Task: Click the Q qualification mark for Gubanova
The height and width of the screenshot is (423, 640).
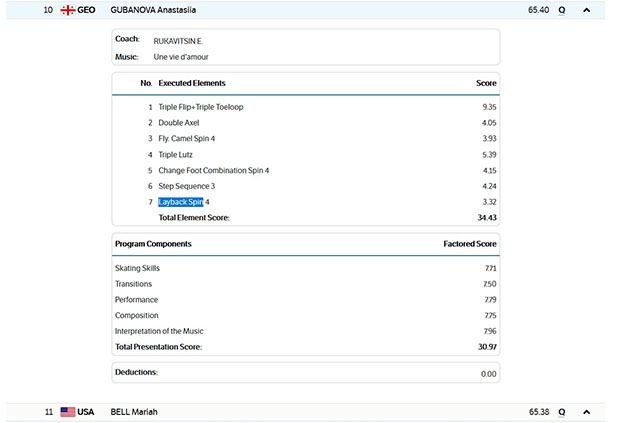Action: [x=561, y=10]
